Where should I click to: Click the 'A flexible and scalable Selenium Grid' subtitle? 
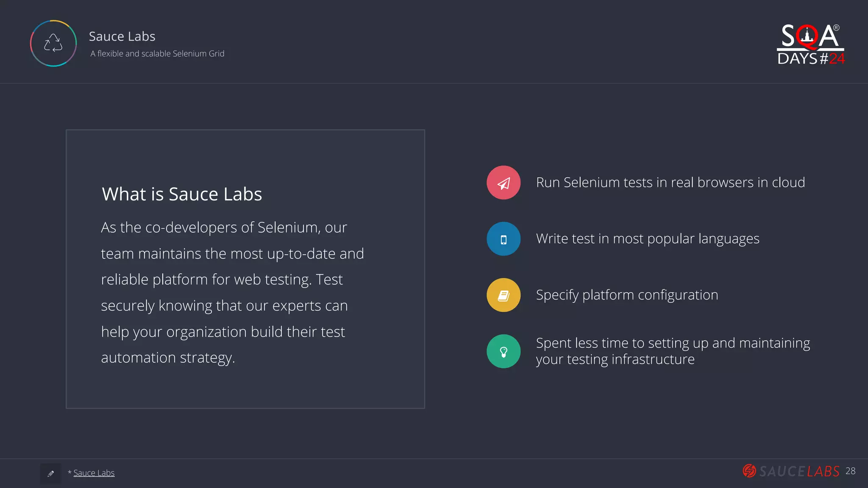click(157, 54)
